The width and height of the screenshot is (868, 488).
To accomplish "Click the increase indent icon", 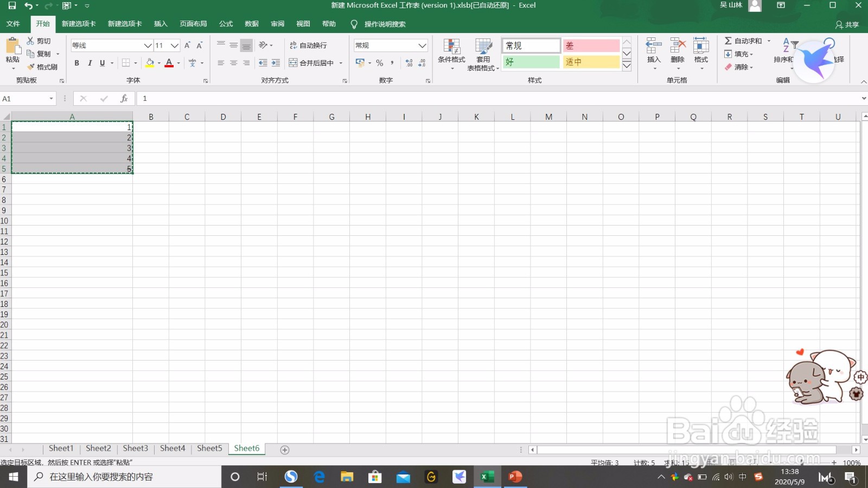I will click(x=276, y=63).
